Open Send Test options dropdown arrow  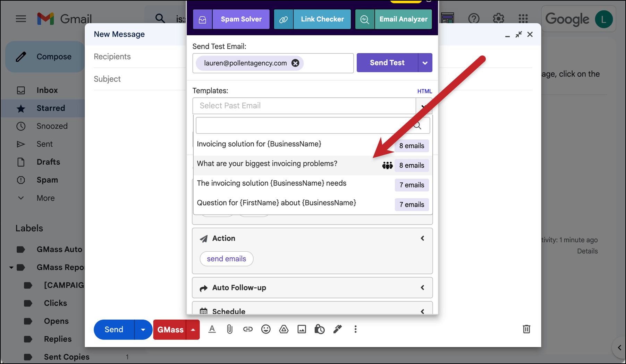(425, 63)
